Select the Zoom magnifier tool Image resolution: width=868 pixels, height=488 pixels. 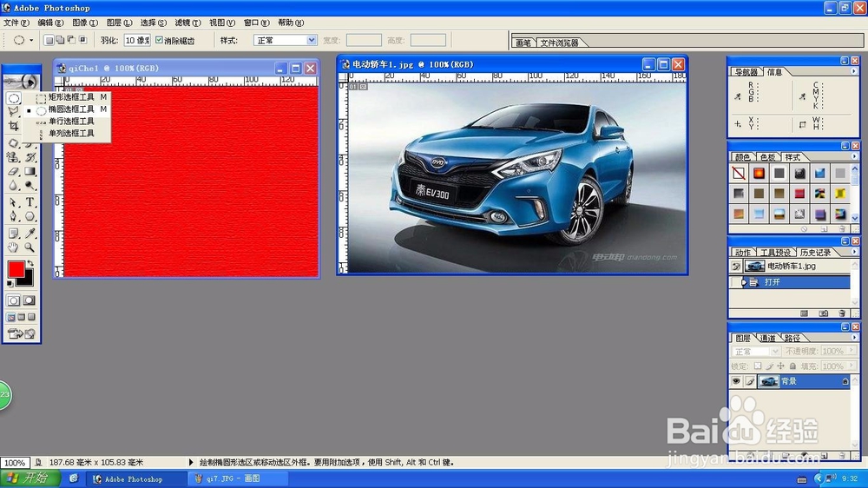pyautogui.click(x=30, y=247)
